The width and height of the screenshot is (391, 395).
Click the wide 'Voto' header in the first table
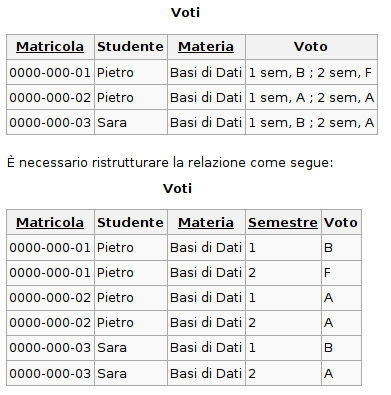(311, 46)
